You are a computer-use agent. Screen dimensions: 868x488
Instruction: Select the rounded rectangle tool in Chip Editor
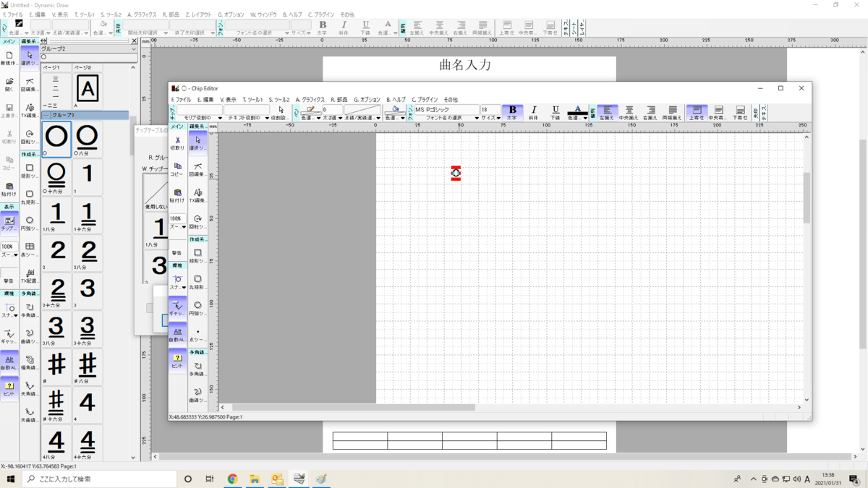[x=197, y=282]
